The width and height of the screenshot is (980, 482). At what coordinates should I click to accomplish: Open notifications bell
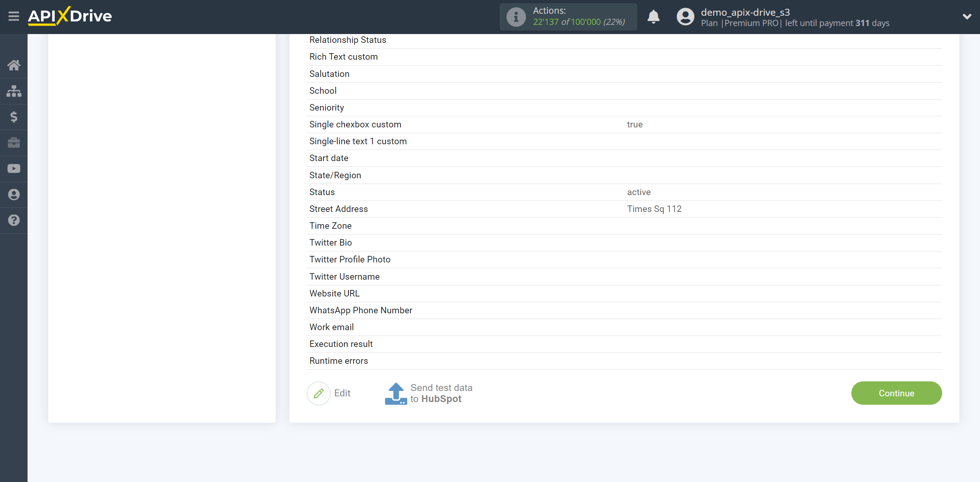coord(653,17)
